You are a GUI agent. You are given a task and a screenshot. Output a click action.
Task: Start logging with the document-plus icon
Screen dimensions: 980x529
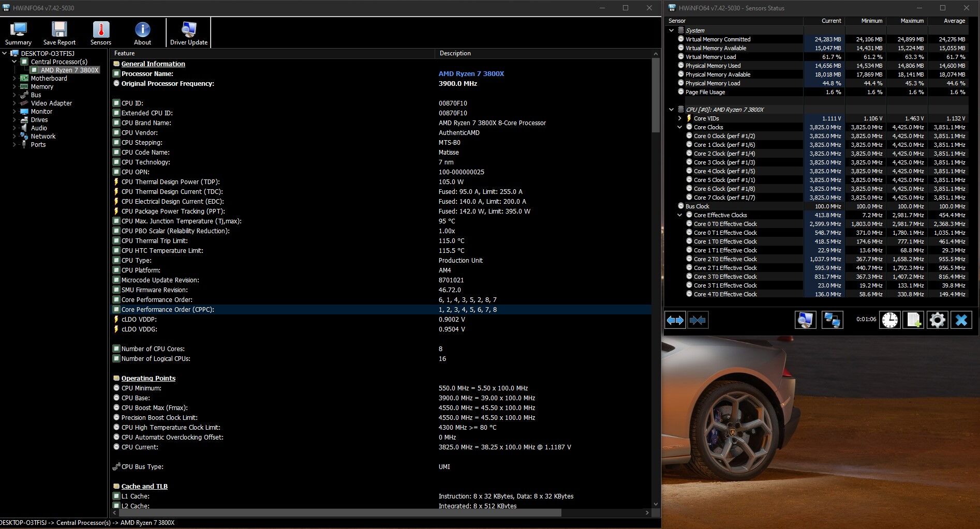913,320
